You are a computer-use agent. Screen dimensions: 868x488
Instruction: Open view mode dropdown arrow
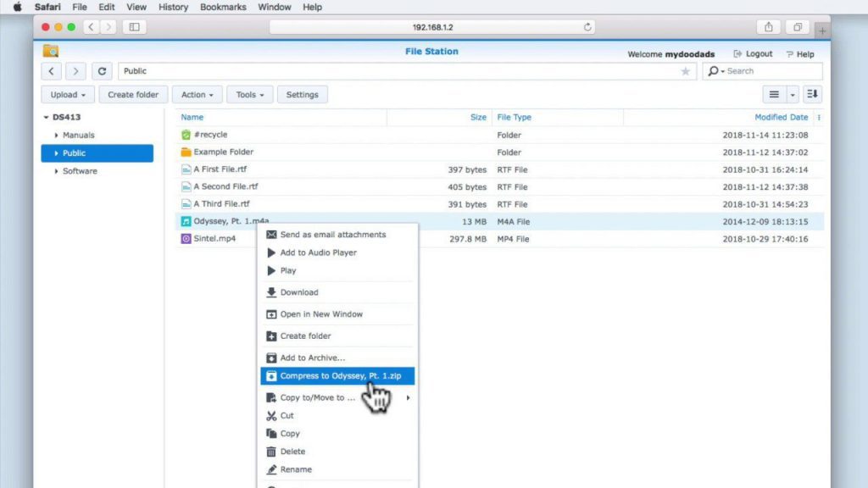793,95
